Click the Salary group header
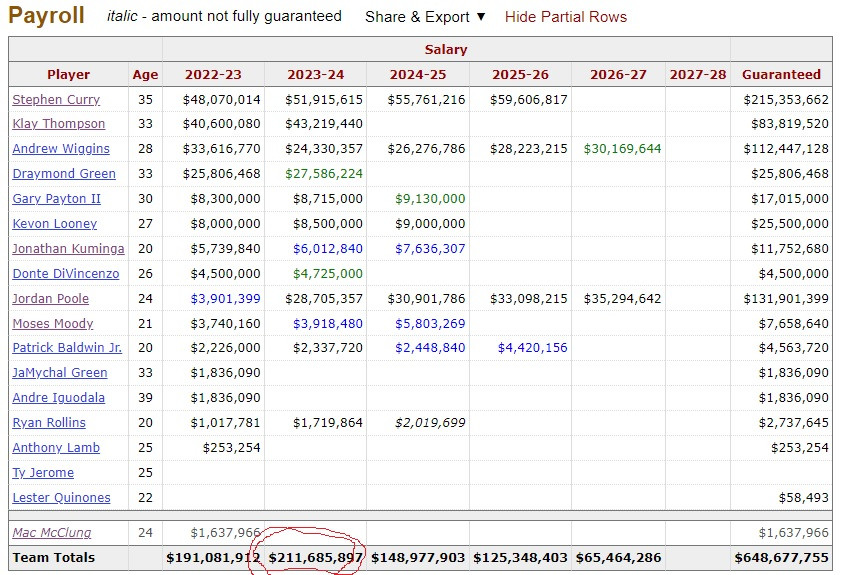The height and width of the screenshot is (575, 843). (446, 49)
